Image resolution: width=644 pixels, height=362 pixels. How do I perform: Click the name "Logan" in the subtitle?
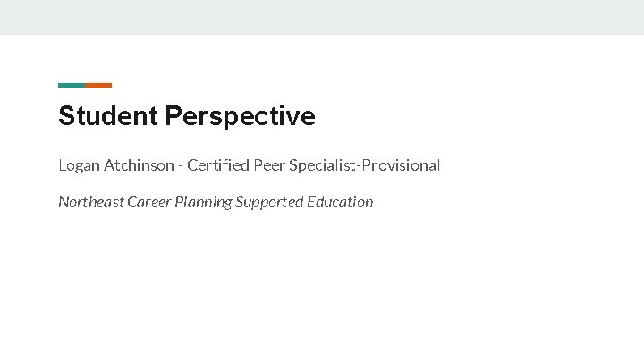pyautogui.click(x=79, y=165)
